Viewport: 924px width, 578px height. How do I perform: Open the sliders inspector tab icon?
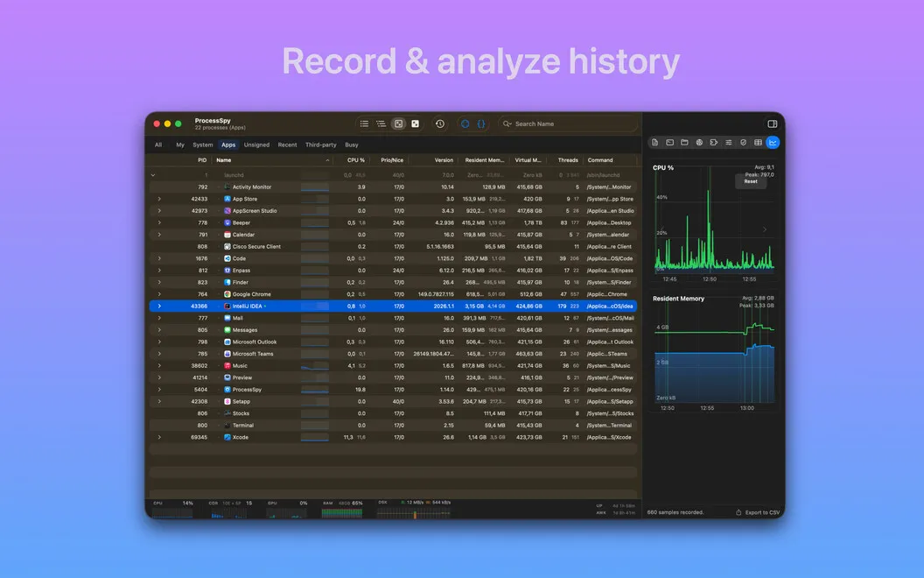point(728,143)
